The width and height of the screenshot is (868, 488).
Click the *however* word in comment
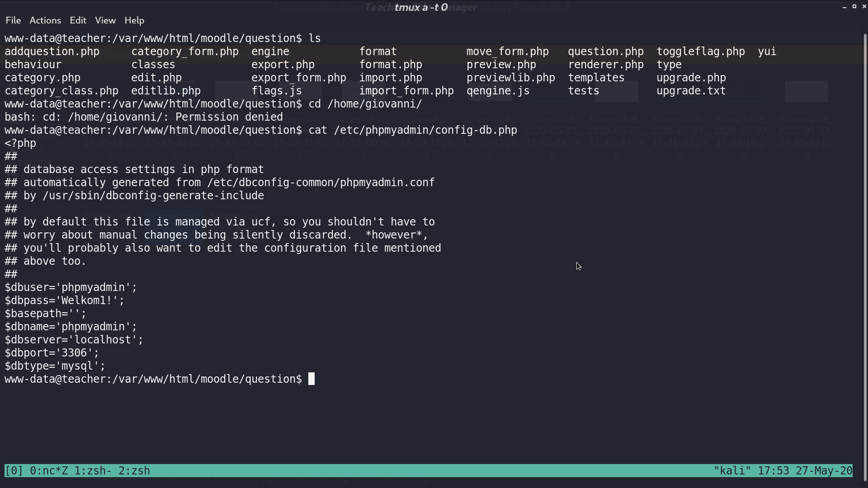pyautogui.click(x=394, y=235)
